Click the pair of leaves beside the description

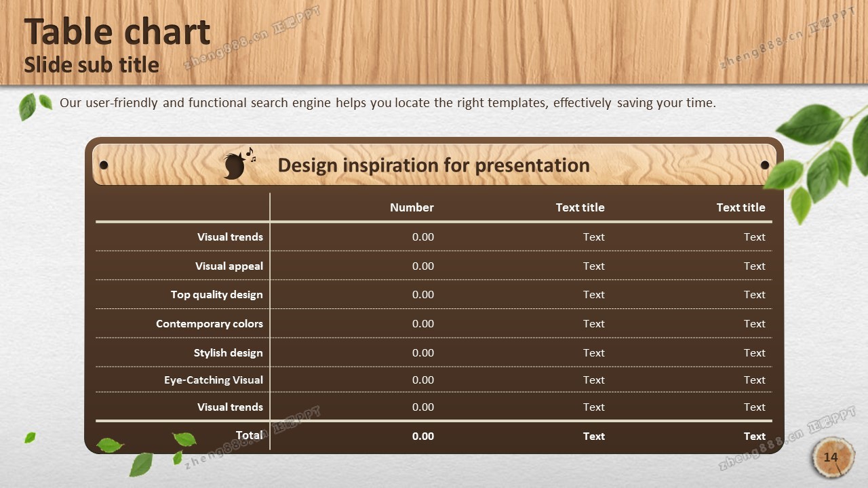pos(34,105)
